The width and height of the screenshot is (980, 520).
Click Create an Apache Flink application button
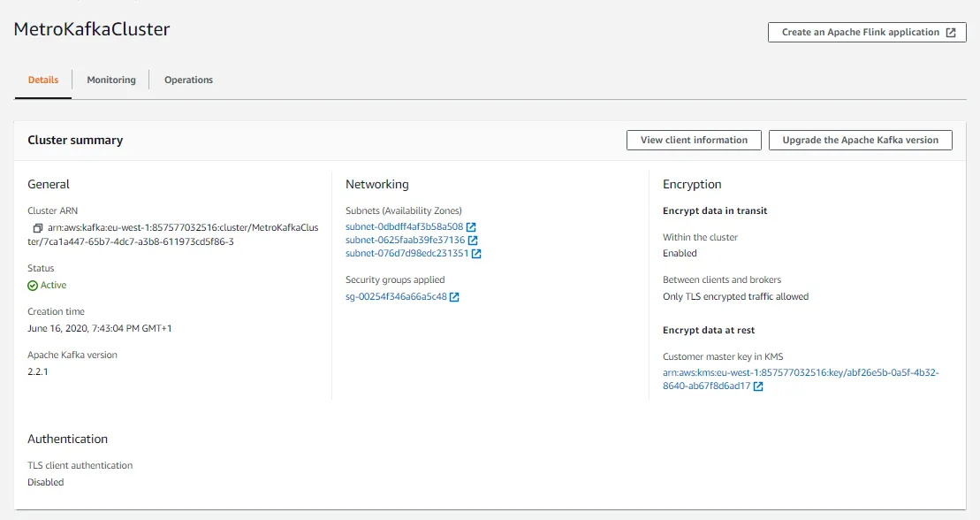[867, 33]
